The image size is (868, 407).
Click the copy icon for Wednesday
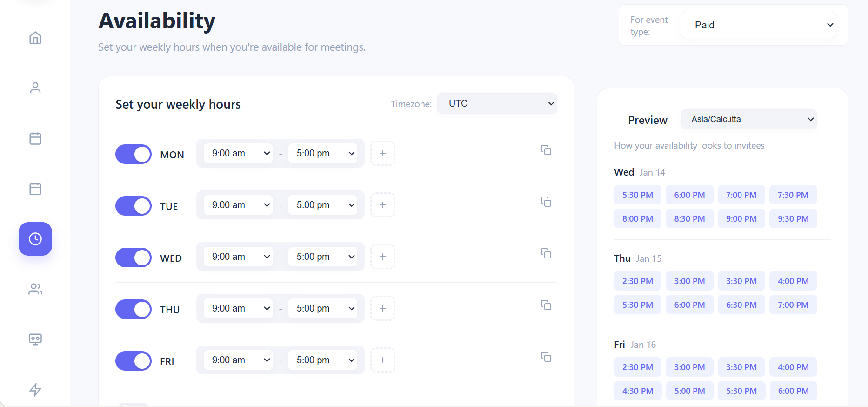[x=546, y=253]
